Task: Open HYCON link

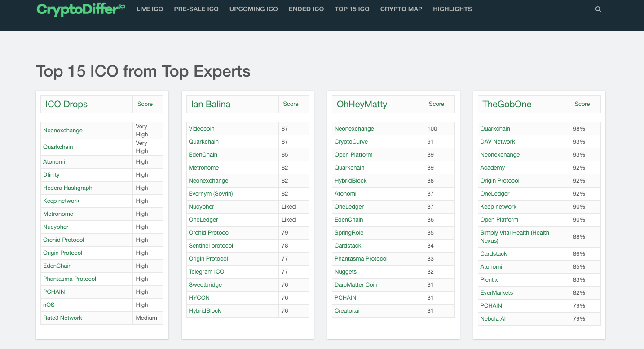Action: pos(199,298)
